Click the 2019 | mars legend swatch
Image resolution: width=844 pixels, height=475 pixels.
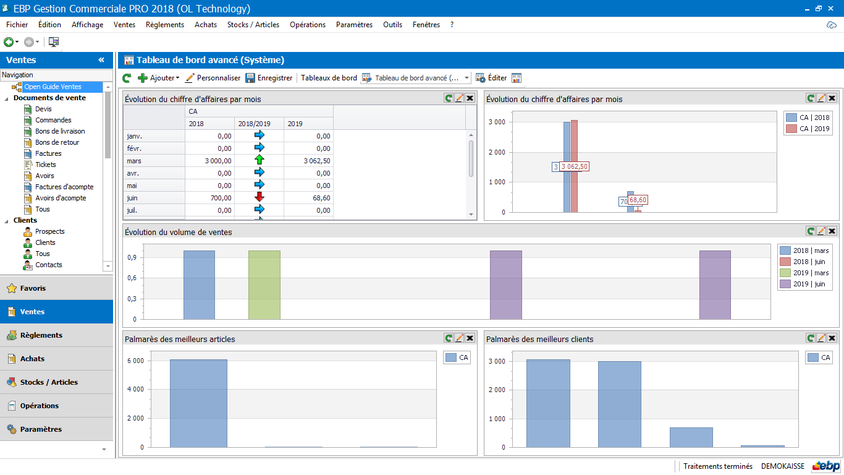pos(785,273)
